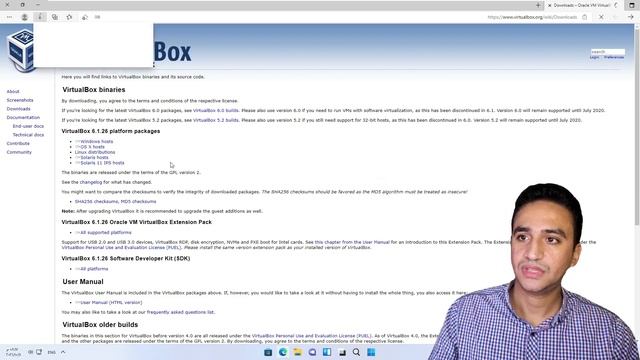Screen dimensions: 640x360
Task: Click ENG language indicator in tray
Action: click(51, 352)
